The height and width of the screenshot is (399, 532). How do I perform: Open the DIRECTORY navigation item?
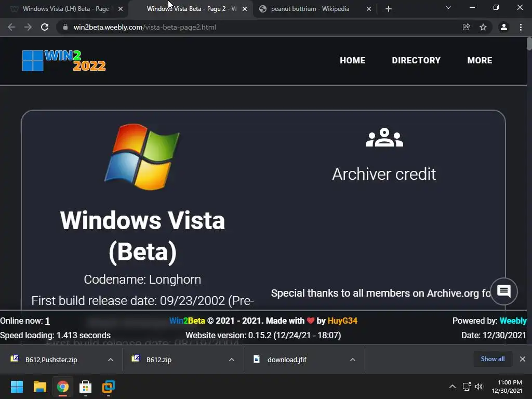coord(416,60)
